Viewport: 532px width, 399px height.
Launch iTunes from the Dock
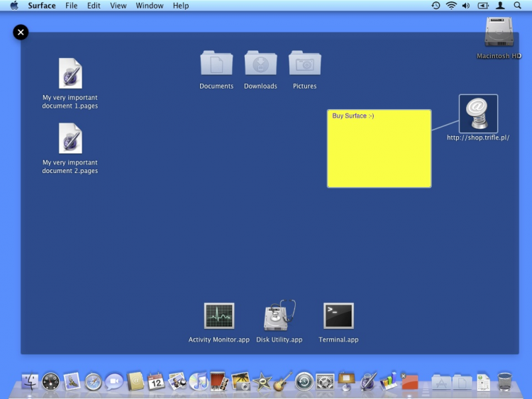[199, 382]
